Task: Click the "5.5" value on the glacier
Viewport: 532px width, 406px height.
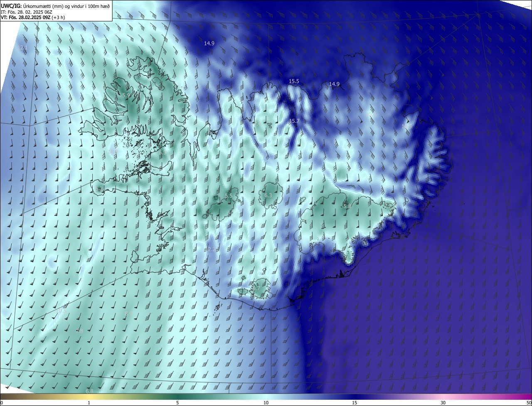Action: point(229,196)
